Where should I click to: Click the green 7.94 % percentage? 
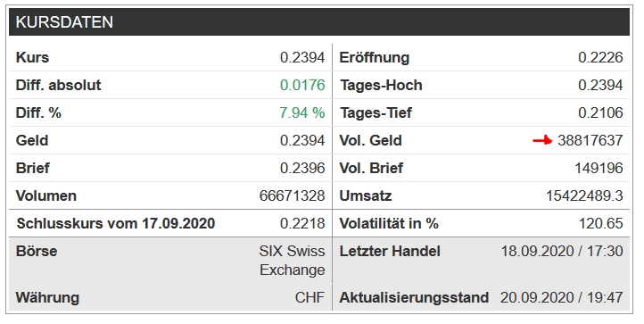pyautogui.click(x=301, y=112)
